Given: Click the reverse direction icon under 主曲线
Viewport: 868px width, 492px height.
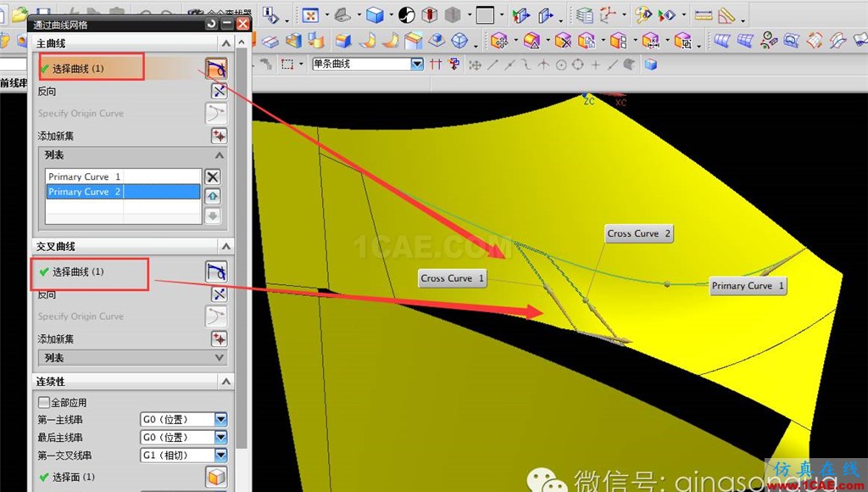Looking at the screenshot, I should click(220, 91).
